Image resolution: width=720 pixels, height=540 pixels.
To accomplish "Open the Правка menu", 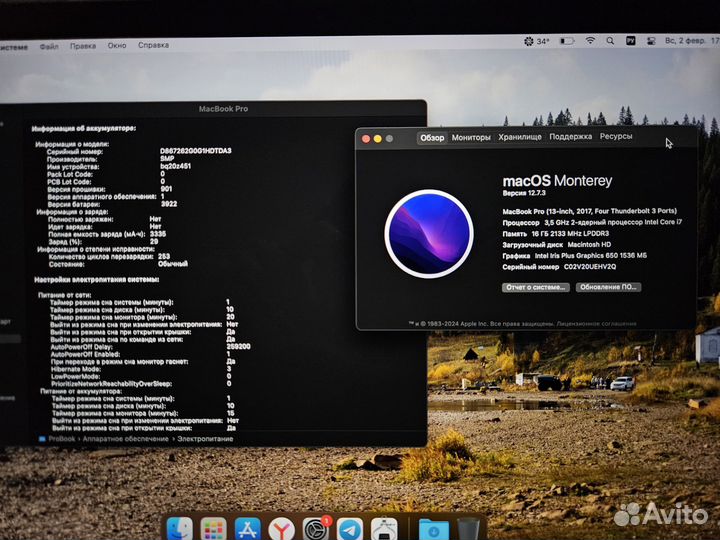I will (x=83, y=46).
